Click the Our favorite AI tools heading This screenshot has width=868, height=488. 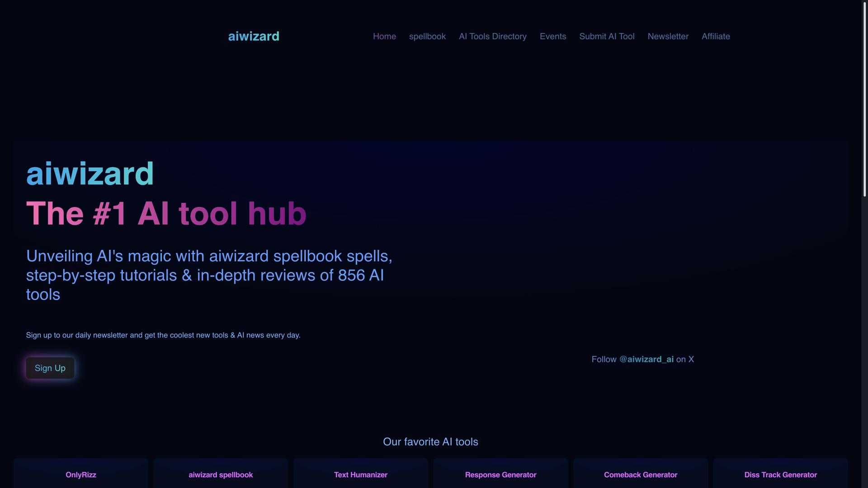(430, 442)
